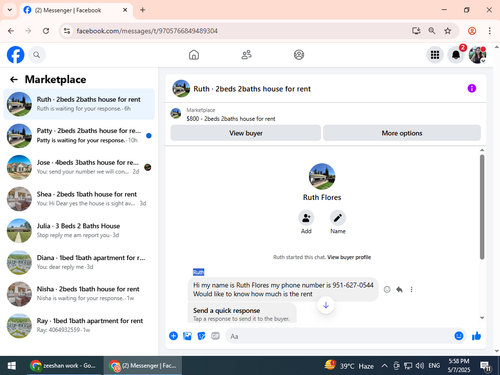Open Shea 2beds 1bath house conversation
The width and height of the screenshot is (500, 375).
[x=79, y=199]
